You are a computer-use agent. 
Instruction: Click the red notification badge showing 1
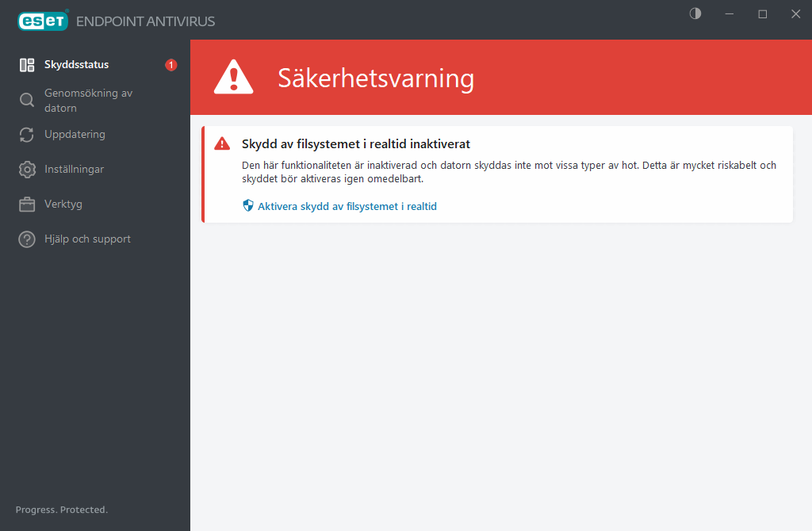pyautogui.click(x=170, y=65)
